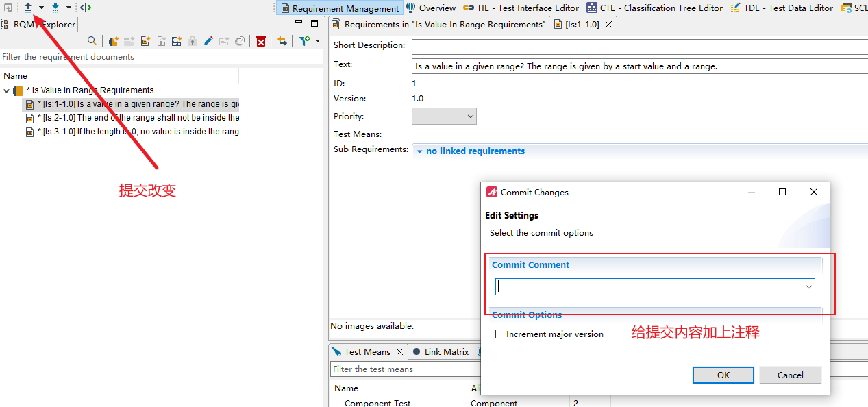Collapse the no linked requirements section
The image size is (868, 407).
(419, 151)
